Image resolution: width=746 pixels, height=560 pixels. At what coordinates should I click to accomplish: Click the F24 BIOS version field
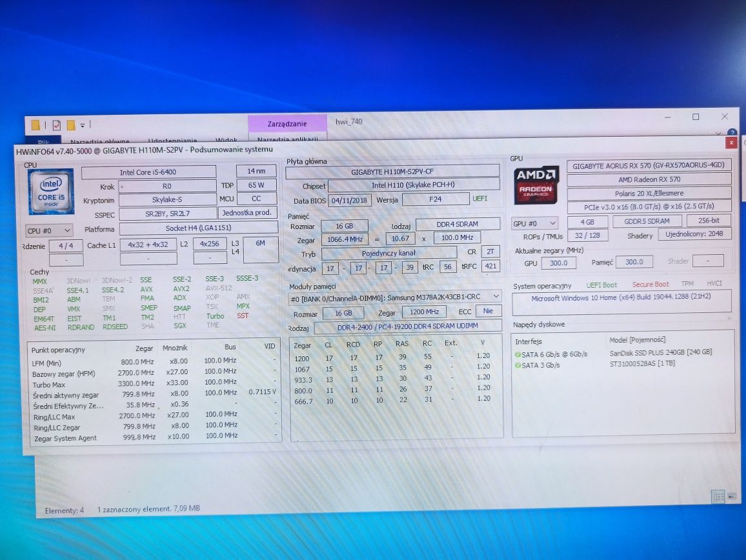coord(436,199)
